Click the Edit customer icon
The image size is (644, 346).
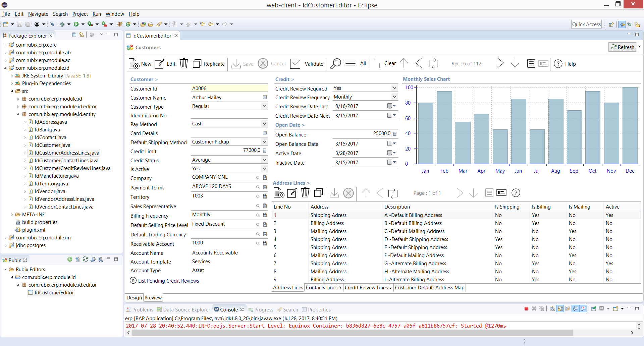click(x=159, y=63)
